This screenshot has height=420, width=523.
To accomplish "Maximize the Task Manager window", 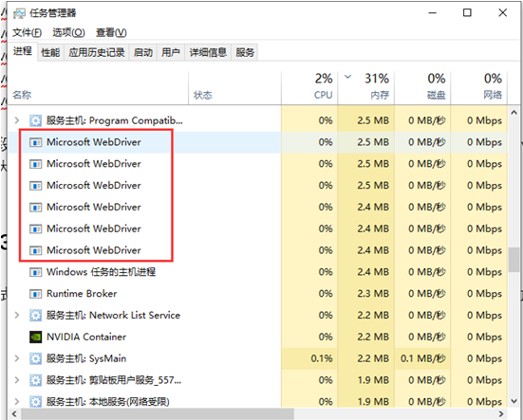I will [467, 13].
